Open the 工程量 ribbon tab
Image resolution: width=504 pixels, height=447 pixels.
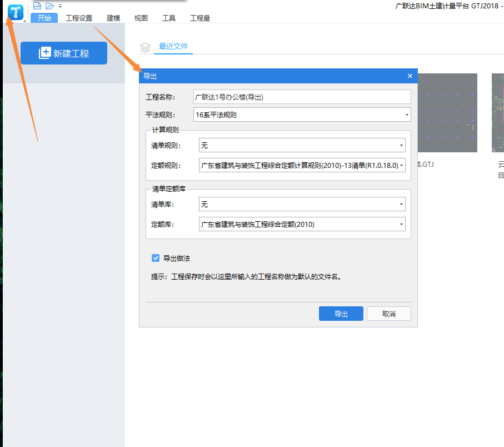coord(200,18)
